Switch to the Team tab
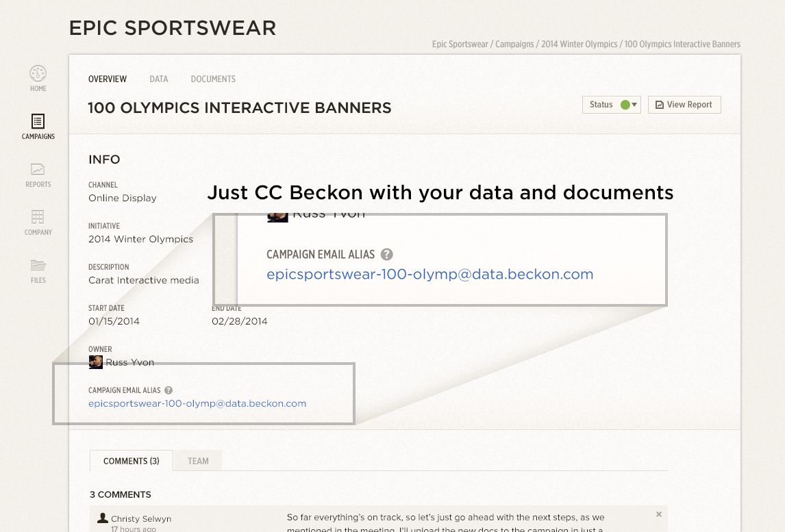This screenshot has height=532, width=785. pos(198,461)
